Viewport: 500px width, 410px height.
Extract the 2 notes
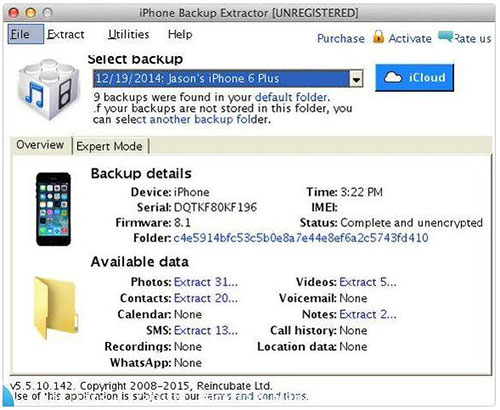point(368,314)
